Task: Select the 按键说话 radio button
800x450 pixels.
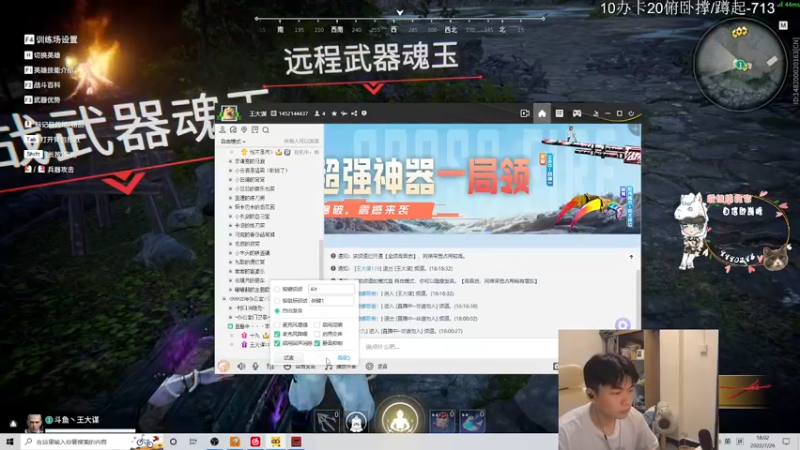Action: tap(277, 289)
